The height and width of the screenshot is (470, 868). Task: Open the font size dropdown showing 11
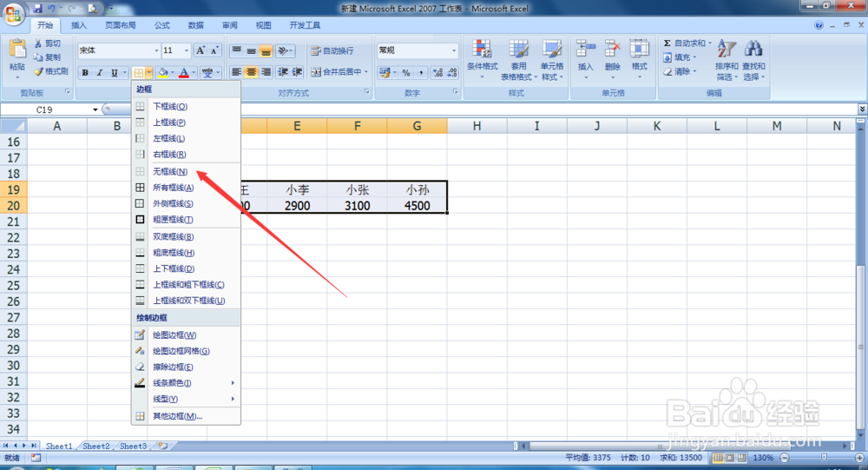pos(187,50)
